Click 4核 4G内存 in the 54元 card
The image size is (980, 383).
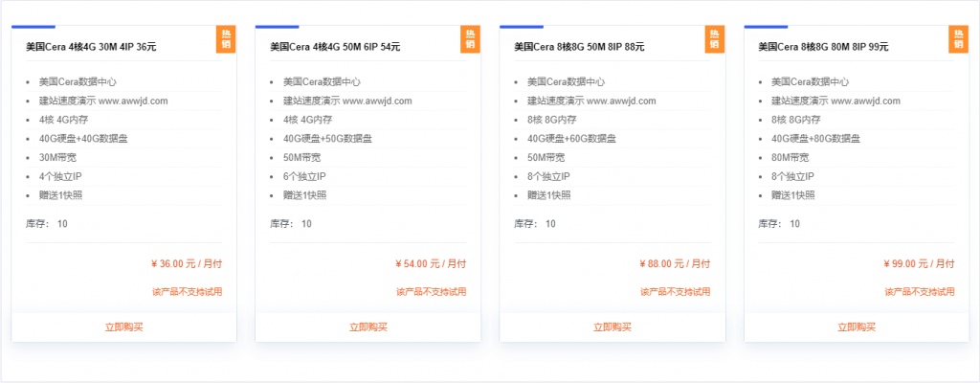(x=307, y=120)
